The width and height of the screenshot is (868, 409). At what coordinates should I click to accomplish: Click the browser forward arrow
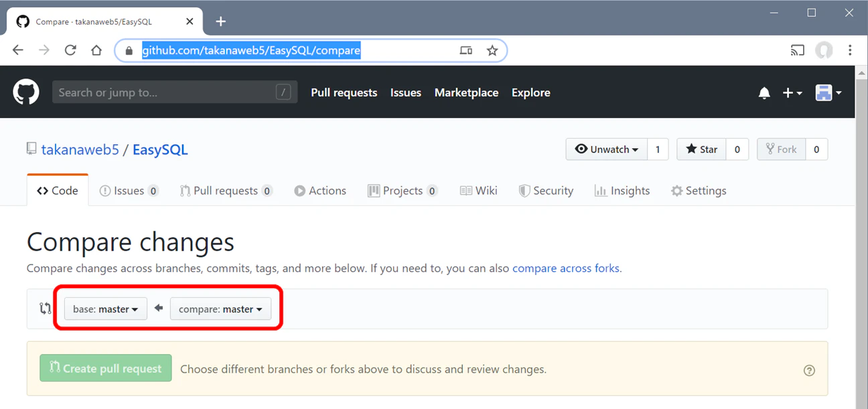pos(44,50)
